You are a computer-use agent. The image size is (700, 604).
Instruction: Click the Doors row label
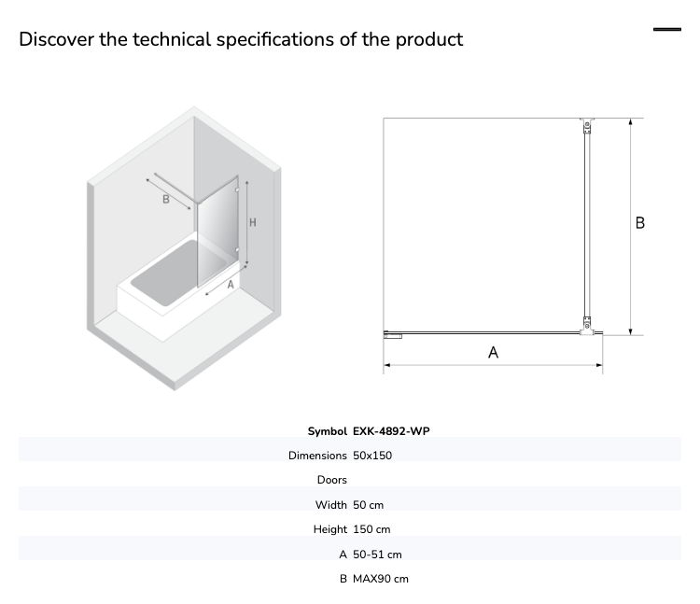(331, 480)
